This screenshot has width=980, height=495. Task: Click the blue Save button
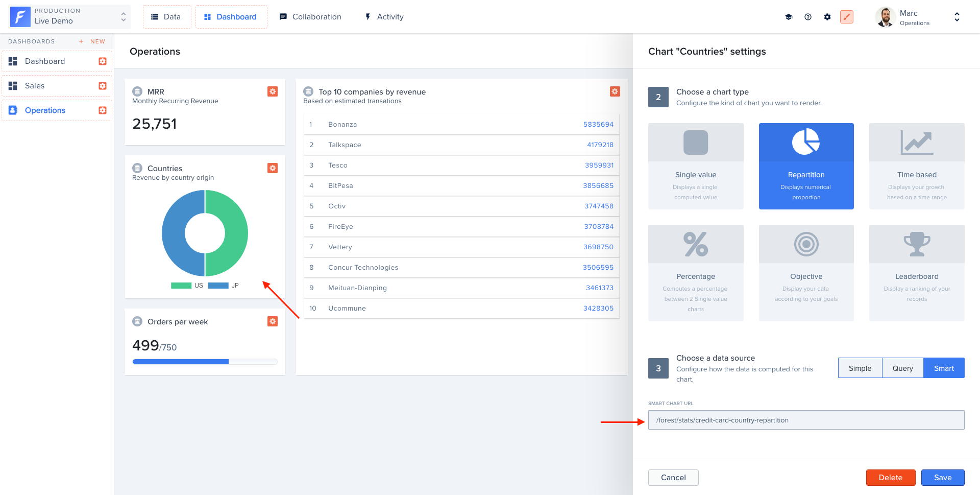click(943, 478)
